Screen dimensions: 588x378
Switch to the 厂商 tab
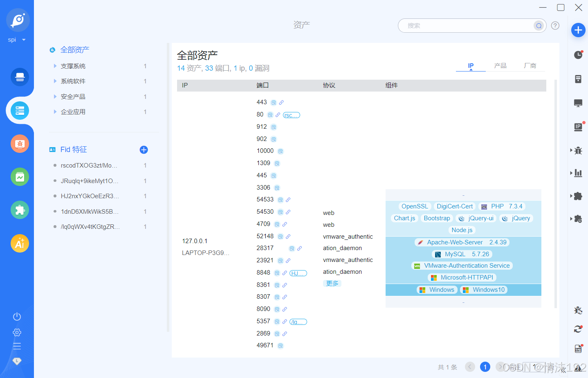click(x=530, y=65)
